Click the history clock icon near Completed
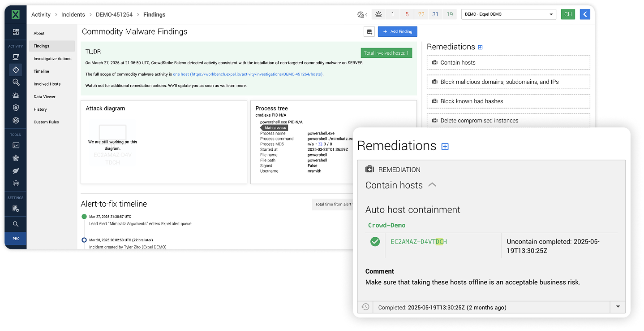Viewport: 644px width, 331px height. tap(365, 307)
